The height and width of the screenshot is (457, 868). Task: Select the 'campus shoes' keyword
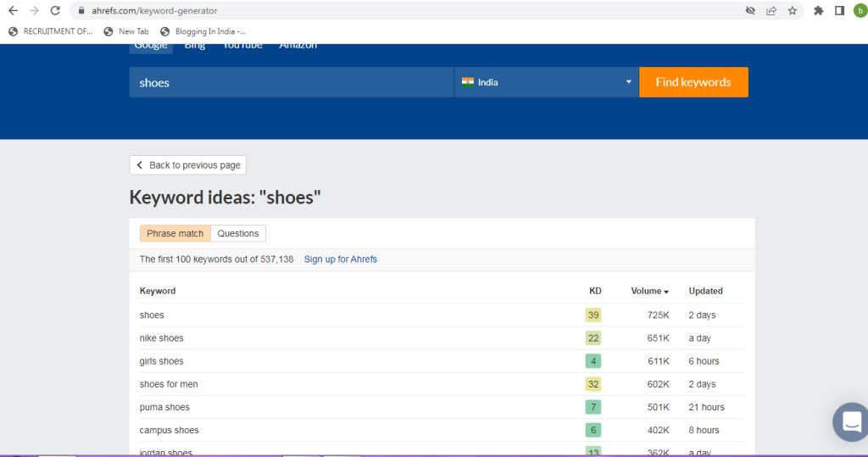click(x=169, y=430)
